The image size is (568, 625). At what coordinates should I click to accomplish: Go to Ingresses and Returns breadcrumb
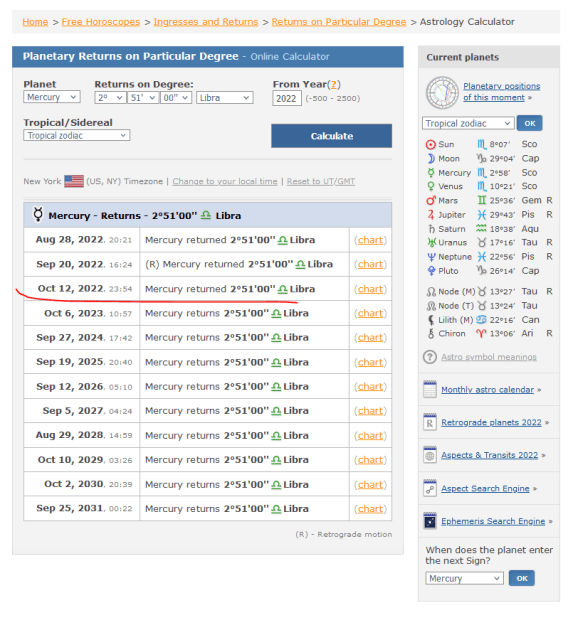[x=206, y=22]
